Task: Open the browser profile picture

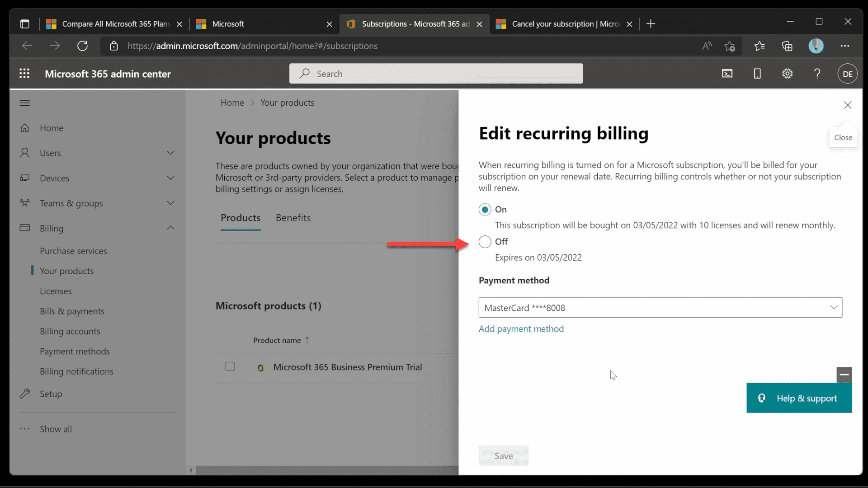Action: click(816, 46)
